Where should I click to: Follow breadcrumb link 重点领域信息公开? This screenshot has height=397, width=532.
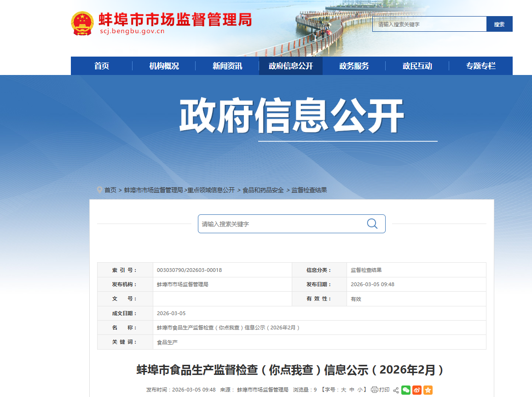tap(211, 190)
